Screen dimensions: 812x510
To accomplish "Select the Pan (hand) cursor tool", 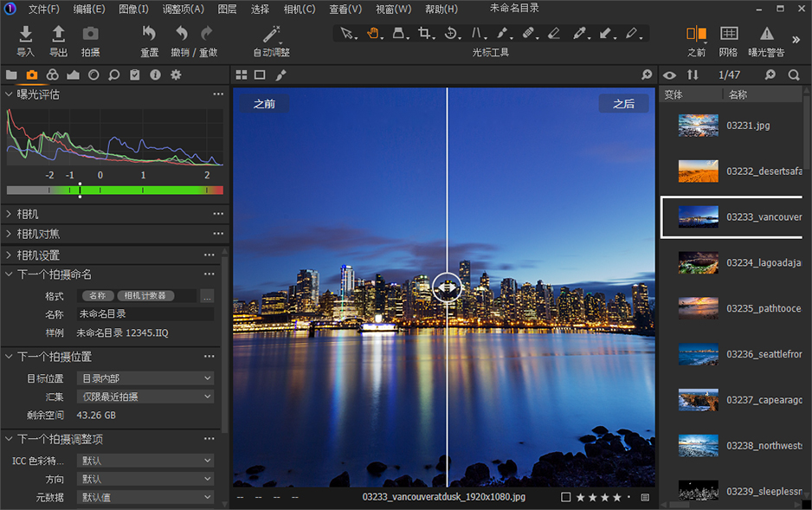I will [x=375, y=35].
